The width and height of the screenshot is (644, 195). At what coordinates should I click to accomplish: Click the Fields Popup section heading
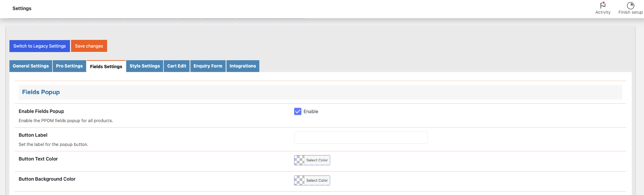[41, 92]
